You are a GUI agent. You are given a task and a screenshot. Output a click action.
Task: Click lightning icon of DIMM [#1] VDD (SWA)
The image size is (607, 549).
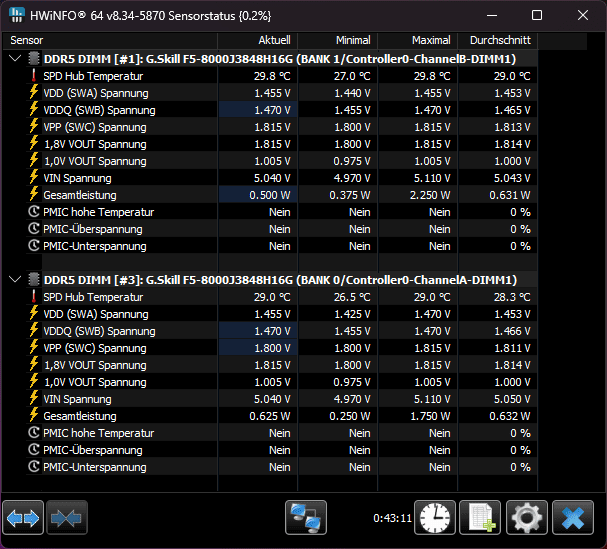click(34, 93)
